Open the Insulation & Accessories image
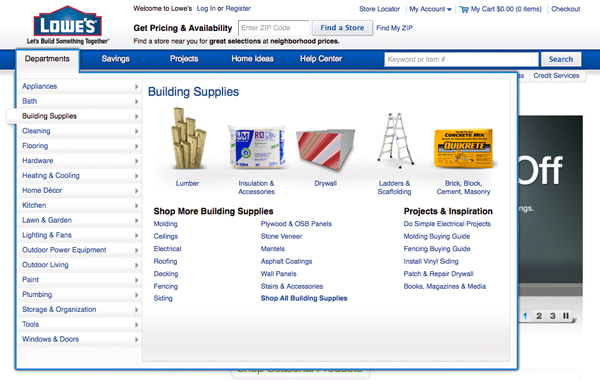The image size is (600, 380). point(256,147)
